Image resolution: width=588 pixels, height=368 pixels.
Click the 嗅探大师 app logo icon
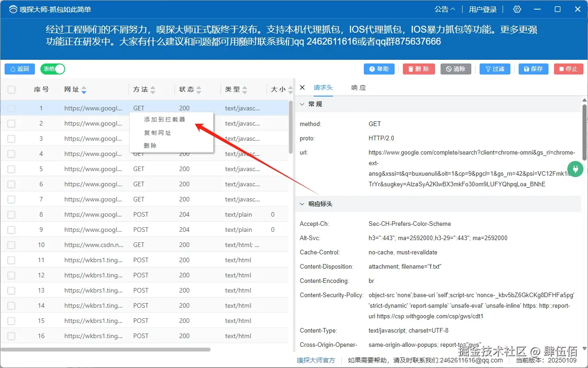click(13, 9)
